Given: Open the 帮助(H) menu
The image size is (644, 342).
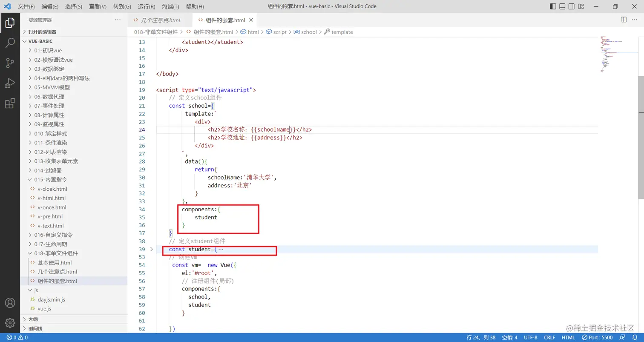Looking at the screenshot, I should point(195,6).
